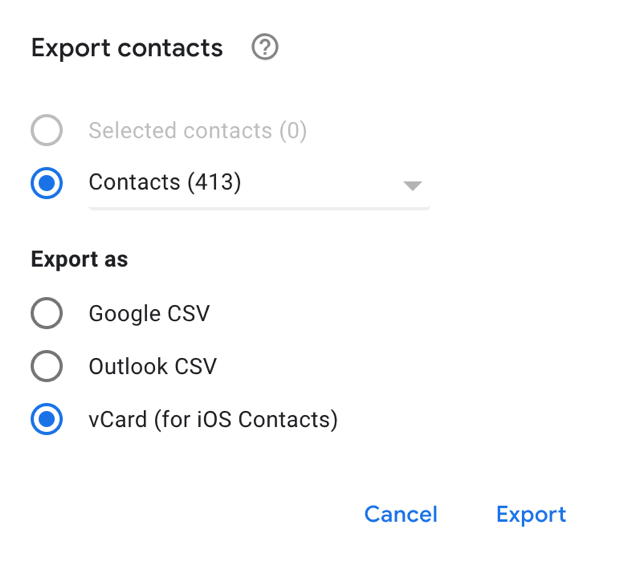Click the Export button

531,514
